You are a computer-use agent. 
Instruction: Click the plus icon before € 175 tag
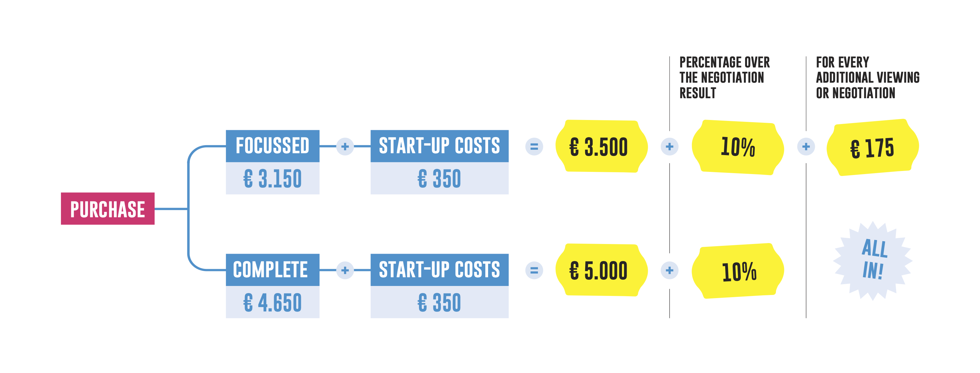point(806,146)
